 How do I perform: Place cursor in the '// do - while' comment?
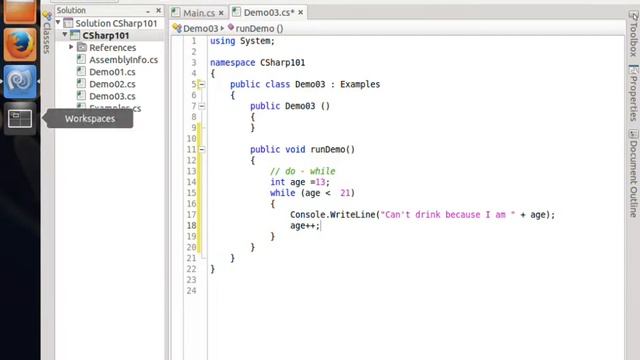pyautogui.click(x=302, y=171)
